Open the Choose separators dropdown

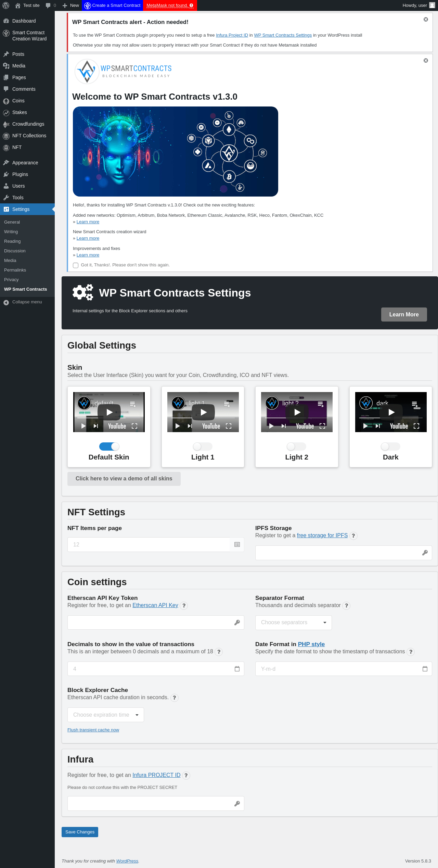294,622
